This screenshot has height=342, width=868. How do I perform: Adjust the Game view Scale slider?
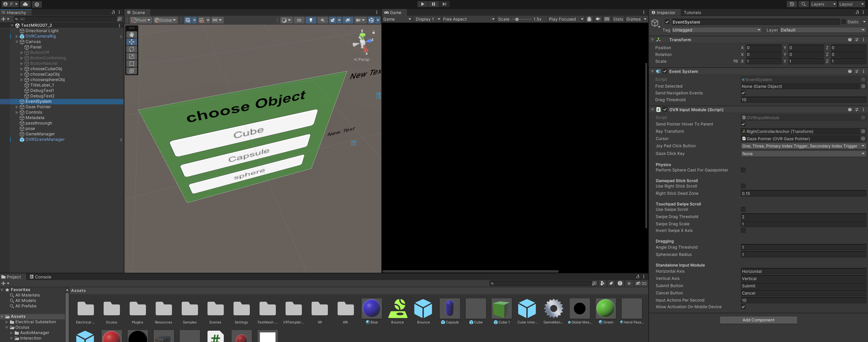517,19
